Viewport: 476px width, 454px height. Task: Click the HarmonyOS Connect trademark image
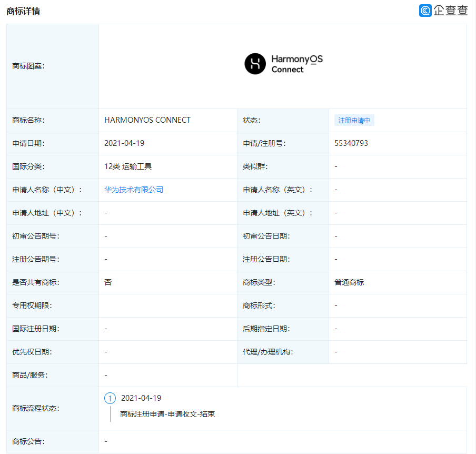[x=283, y=64]
